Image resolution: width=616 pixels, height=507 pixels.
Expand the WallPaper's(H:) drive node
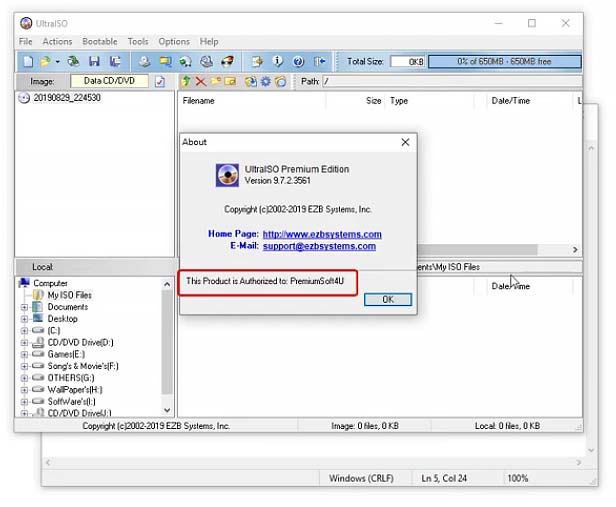tap(24, 390)
